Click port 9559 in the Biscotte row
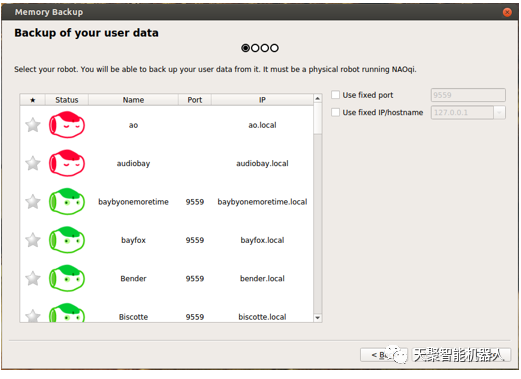 [195, 317]
